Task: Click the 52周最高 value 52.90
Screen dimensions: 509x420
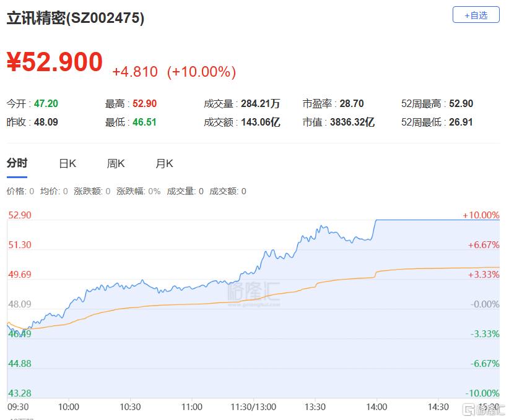Action: [x=461, y=103]
